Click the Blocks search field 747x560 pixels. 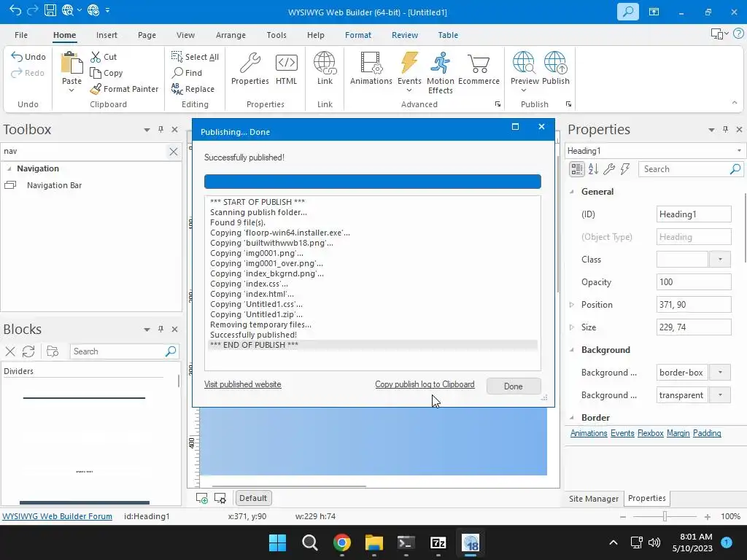[124, 351]
